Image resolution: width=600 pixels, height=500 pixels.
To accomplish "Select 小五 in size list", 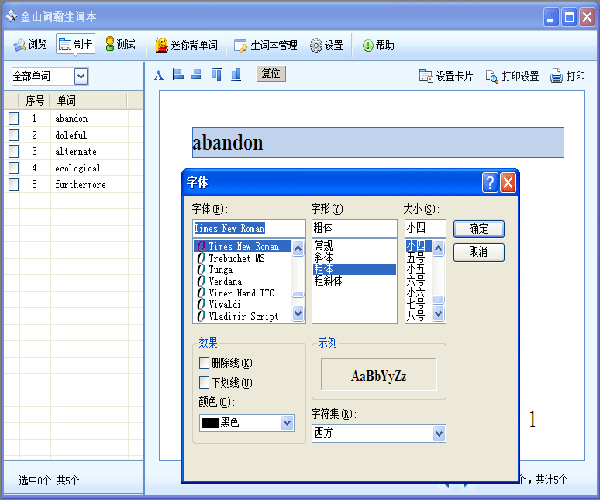I will (419, 269).
